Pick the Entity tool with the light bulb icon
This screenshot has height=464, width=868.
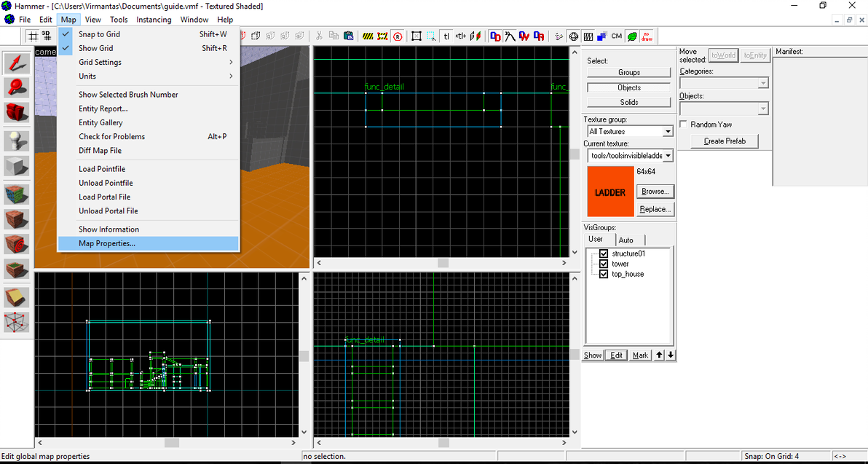pos(17,140)
